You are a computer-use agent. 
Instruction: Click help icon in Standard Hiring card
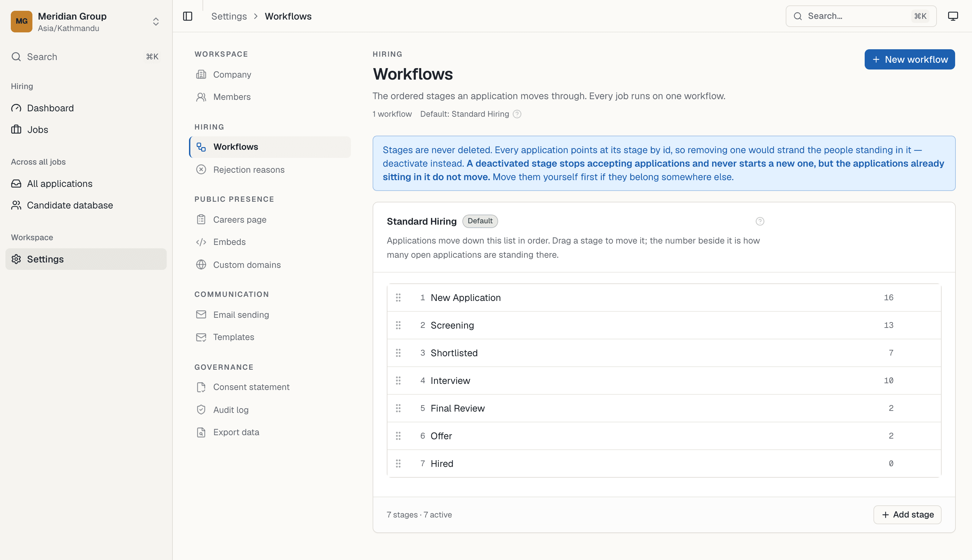coord(760,221)
